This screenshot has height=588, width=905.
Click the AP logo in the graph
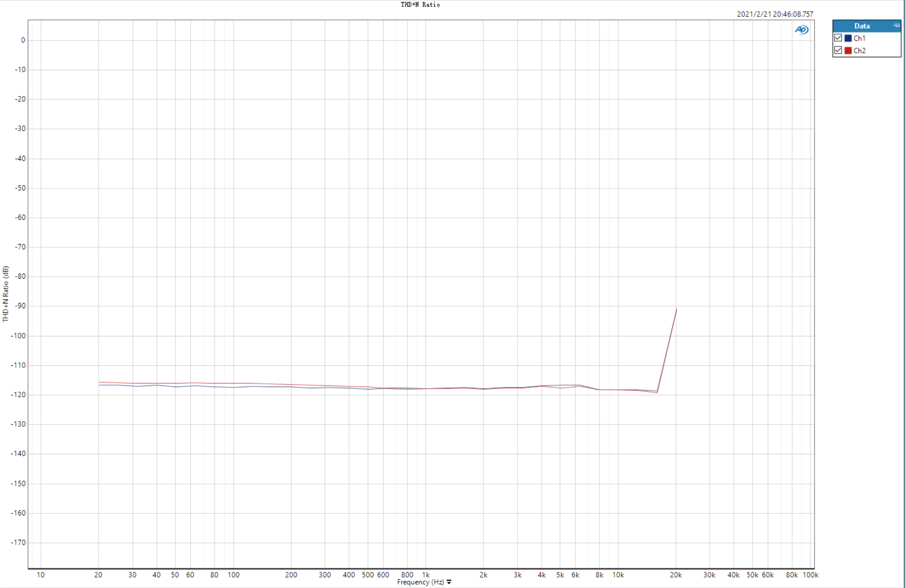pos(802,30)
